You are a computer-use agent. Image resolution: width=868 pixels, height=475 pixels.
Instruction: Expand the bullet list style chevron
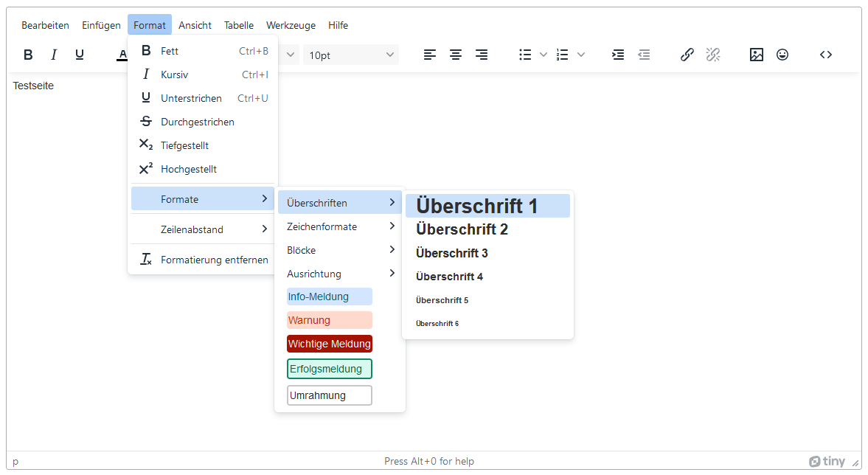pyautogui.click(x=544, y=55)
